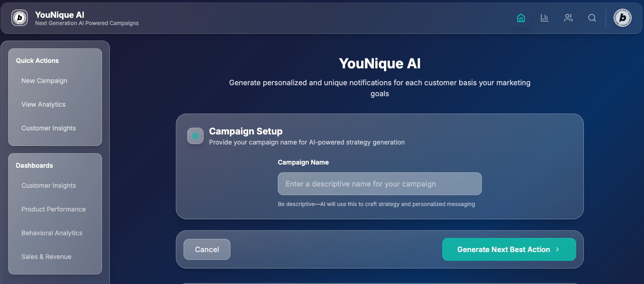Select Product Performance dashboard

tap(54, 209)
